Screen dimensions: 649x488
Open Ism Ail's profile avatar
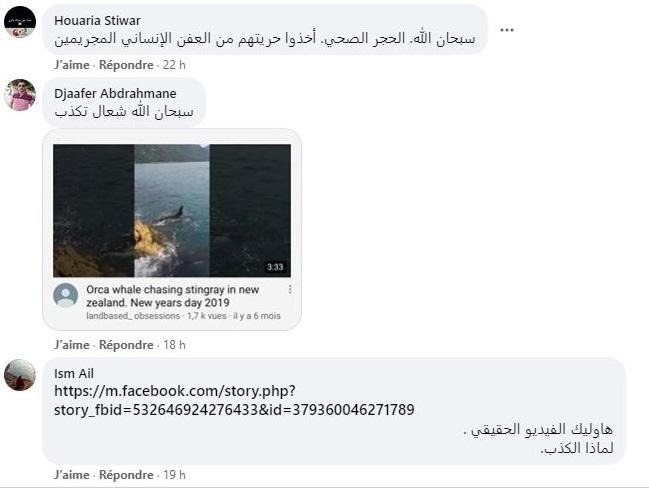(20, 375)
